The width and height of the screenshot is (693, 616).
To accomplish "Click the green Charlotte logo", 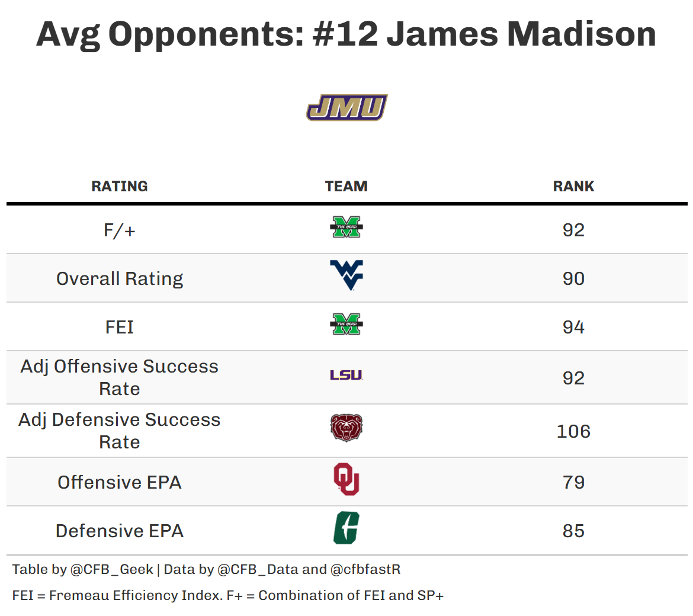I will point(346,528).
